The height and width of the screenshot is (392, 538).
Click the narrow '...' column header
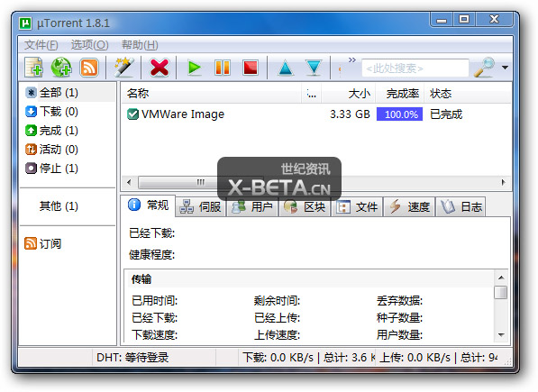tap(312, 94)
